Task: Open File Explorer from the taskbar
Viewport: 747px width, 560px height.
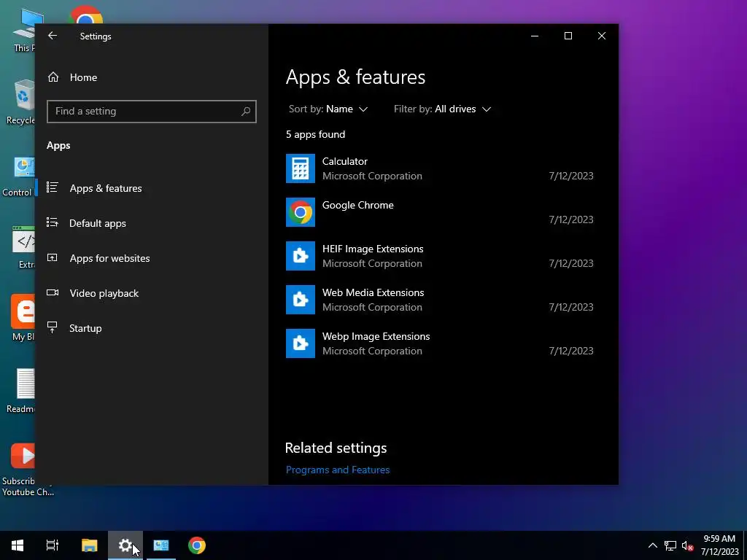Action: [x=89, y=545]
